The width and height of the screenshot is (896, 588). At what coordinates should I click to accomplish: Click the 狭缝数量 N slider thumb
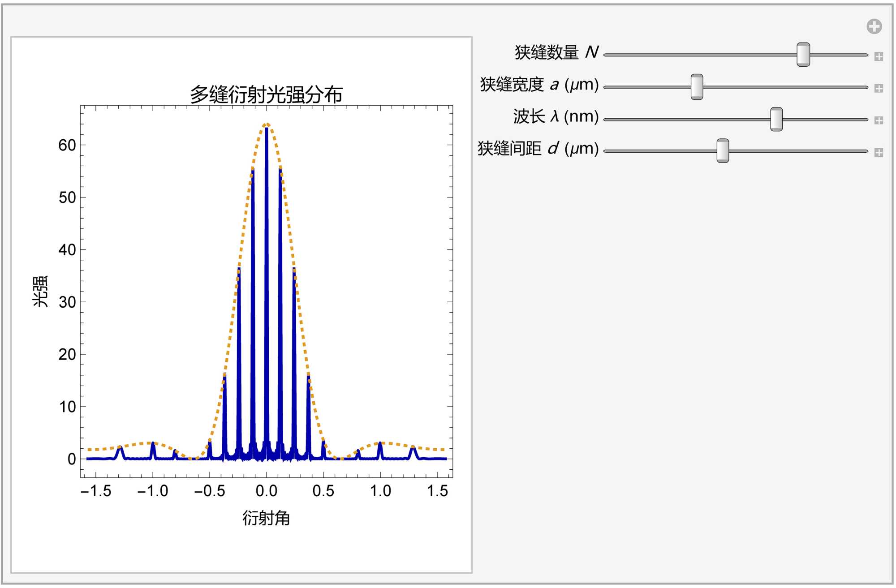pyautogui.click(x=803, y=55)
